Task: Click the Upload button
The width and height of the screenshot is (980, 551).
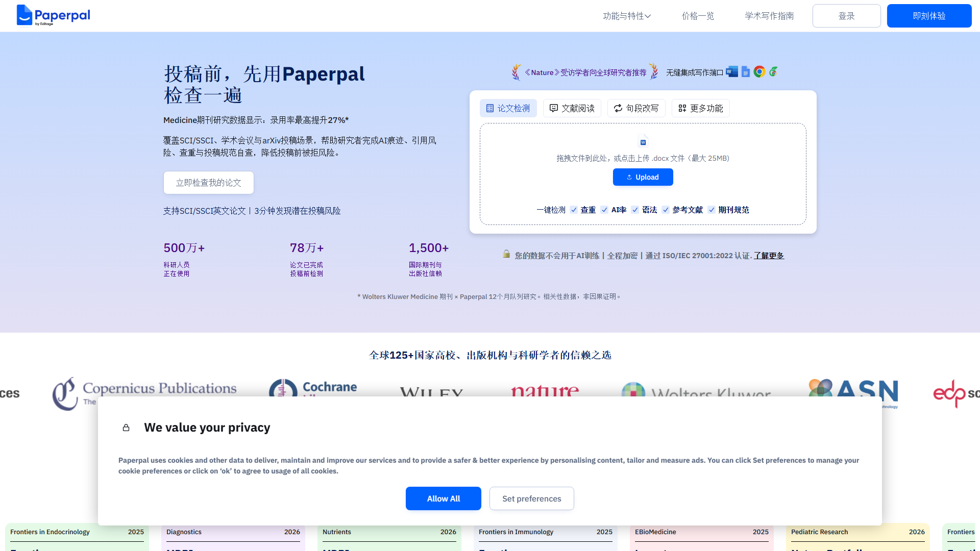Action: click(x=643, y=177)
